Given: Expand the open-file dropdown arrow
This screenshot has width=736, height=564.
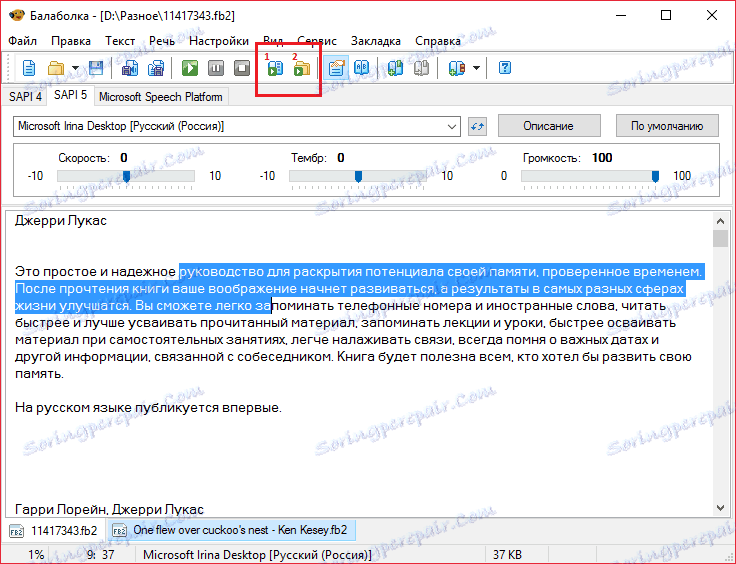Looking at the screenshot, I should 75,68.
